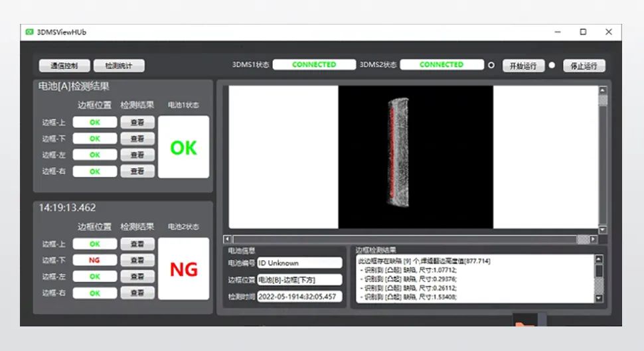The image size is (644, 351).
Task: Click the 电池编号 field showing ID Unknown
Action: click(x=299, y=263)
